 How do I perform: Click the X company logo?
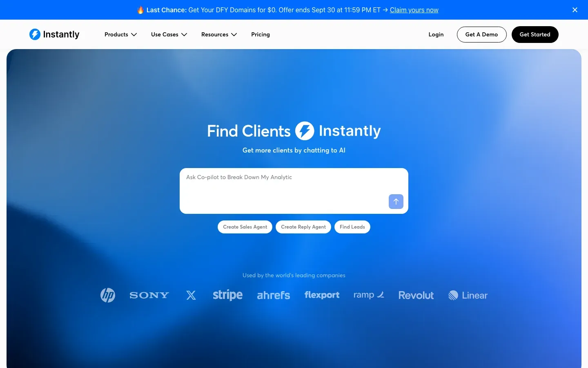(x=191, y=295)
